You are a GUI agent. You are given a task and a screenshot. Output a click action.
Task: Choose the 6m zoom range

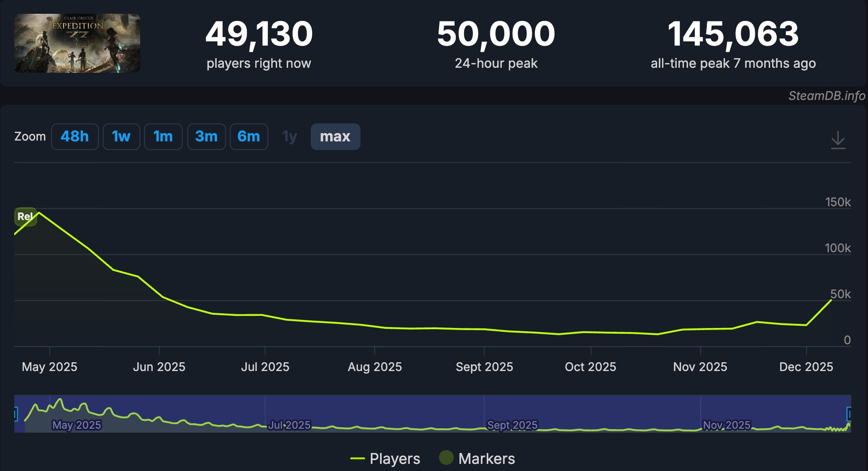click(249, 136)
